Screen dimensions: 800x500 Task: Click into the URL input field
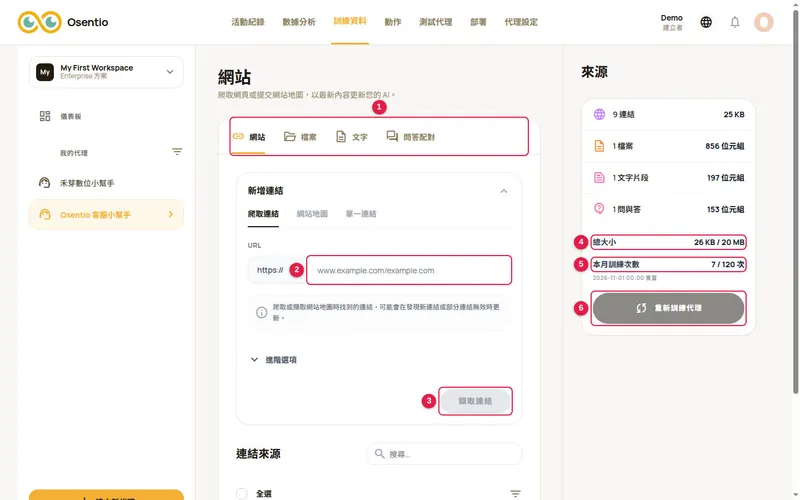tap(409, 270)
